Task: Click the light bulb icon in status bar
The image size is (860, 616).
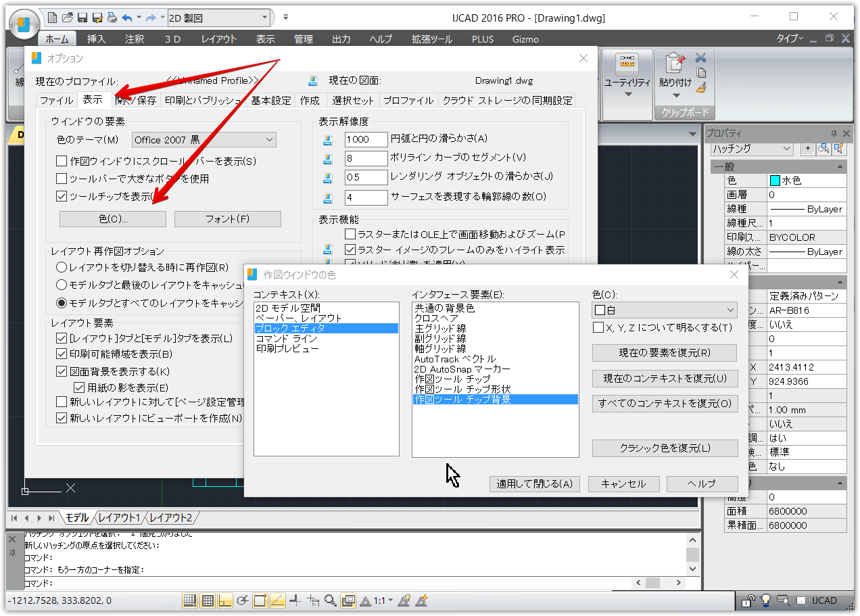Action: (766, 600)
